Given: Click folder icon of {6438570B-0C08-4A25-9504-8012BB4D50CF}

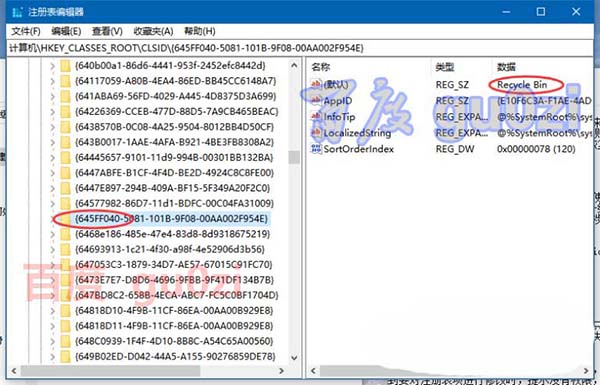Looking at the screenshot, I should 66,127.
